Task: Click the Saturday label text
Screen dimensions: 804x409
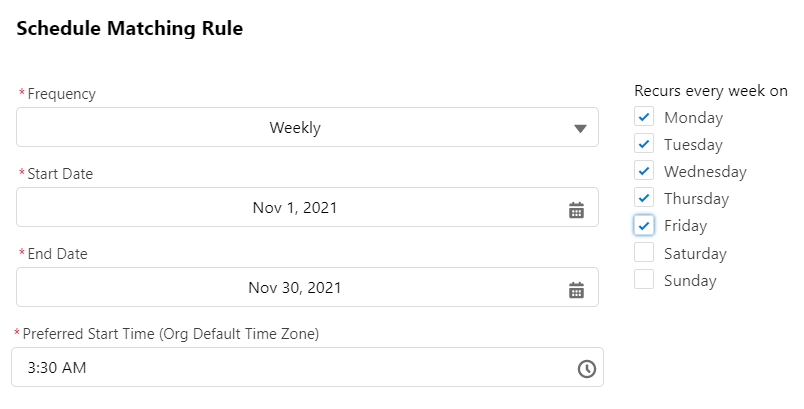Action: 695,254
